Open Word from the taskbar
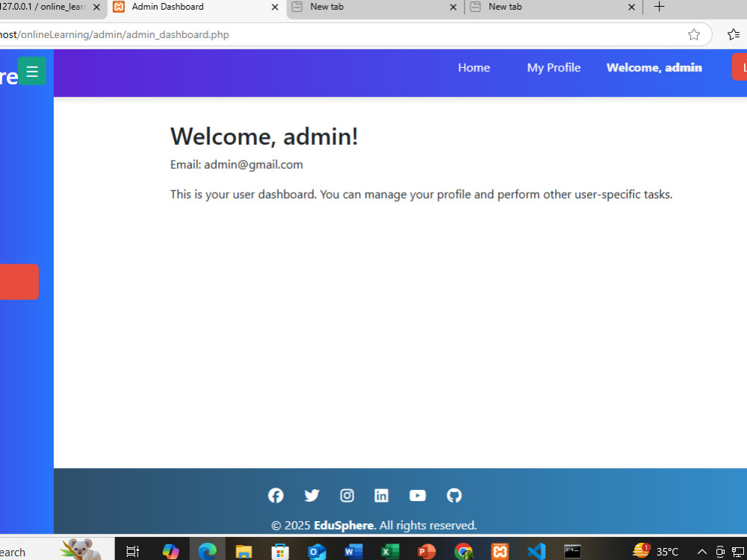This screenshot has height=560, width=747. [x=353, y=552]
